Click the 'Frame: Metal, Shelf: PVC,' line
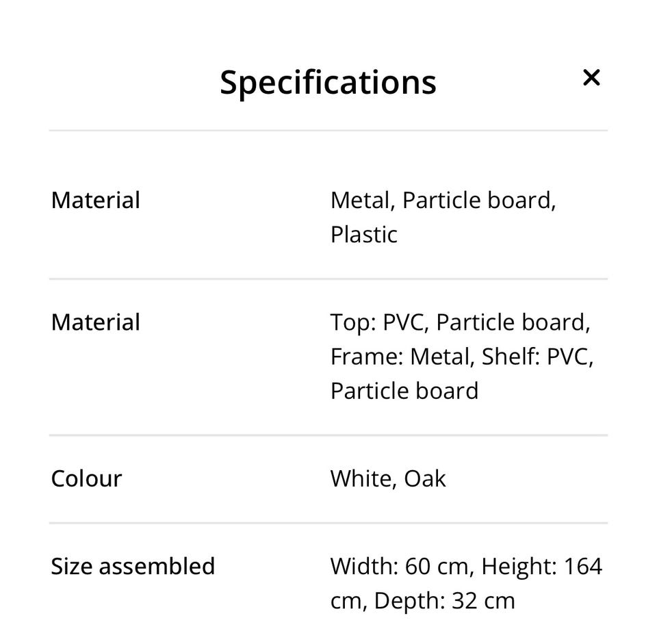 pyautogui.click(x=462, y=357)
